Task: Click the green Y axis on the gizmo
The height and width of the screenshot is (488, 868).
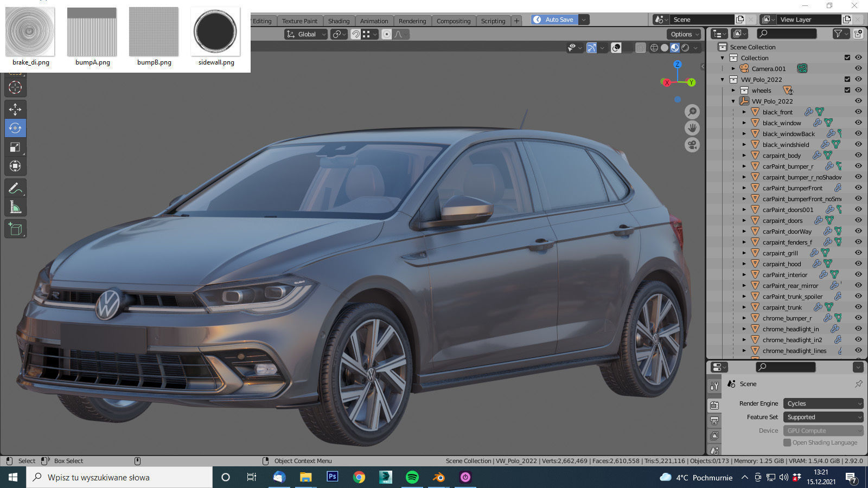Action: pos(691,82)
